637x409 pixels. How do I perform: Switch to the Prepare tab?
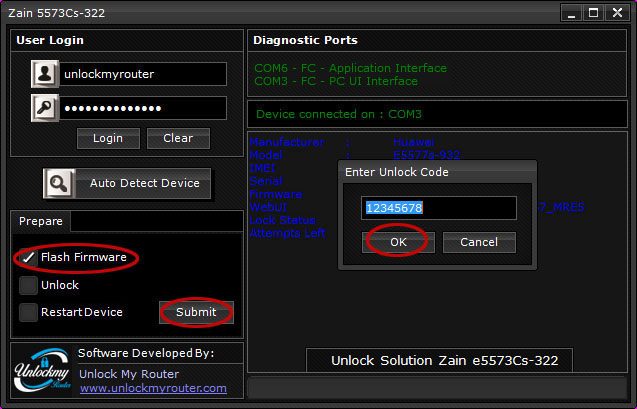pos(41,221)
